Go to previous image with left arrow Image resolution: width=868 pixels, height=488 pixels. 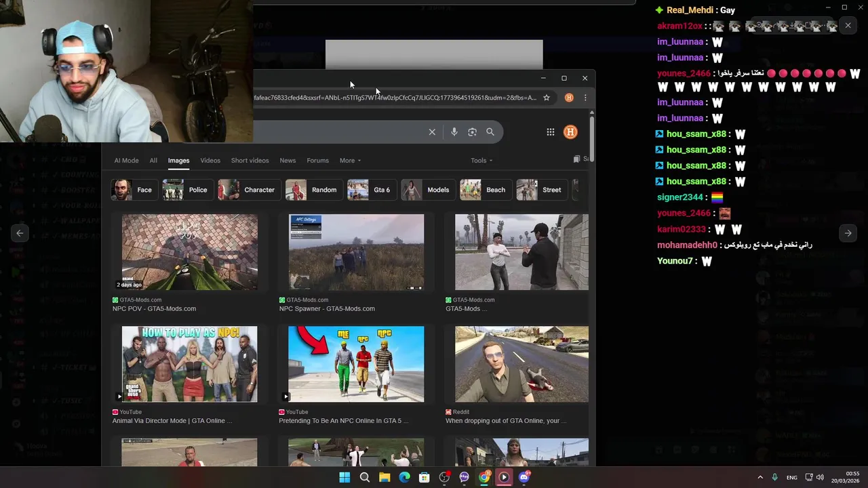[x=20, y=233]
